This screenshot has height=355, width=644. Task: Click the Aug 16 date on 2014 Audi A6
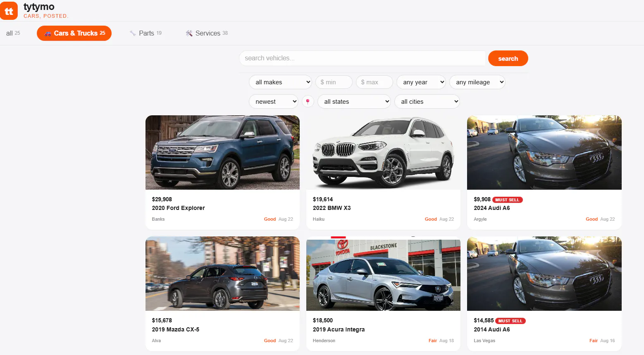tap(608, 341)
